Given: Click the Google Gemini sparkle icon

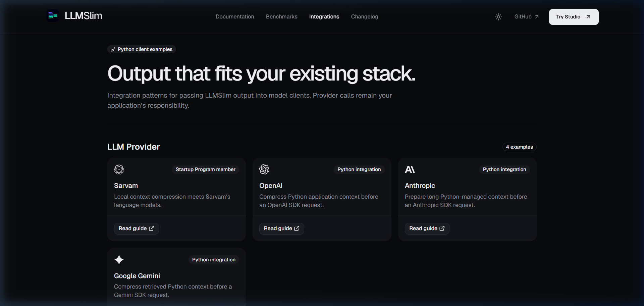Looking at the screenshot, I should 119,260.
